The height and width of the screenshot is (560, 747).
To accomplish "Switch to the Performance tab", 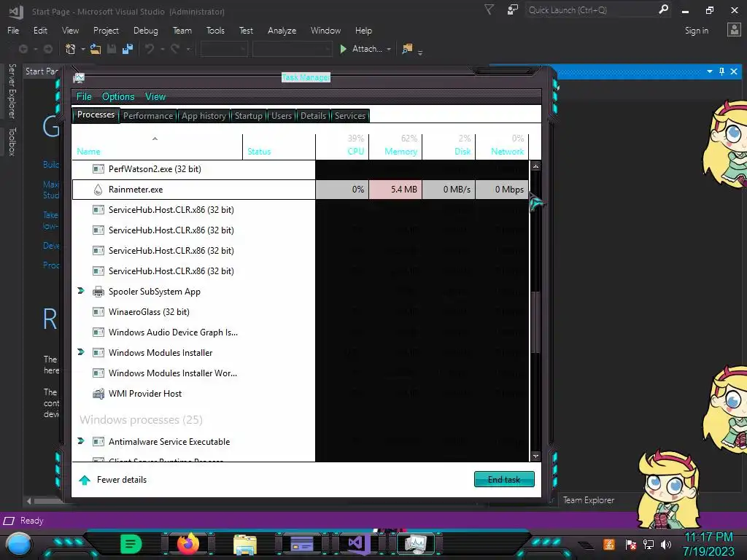I will (148, 116).
